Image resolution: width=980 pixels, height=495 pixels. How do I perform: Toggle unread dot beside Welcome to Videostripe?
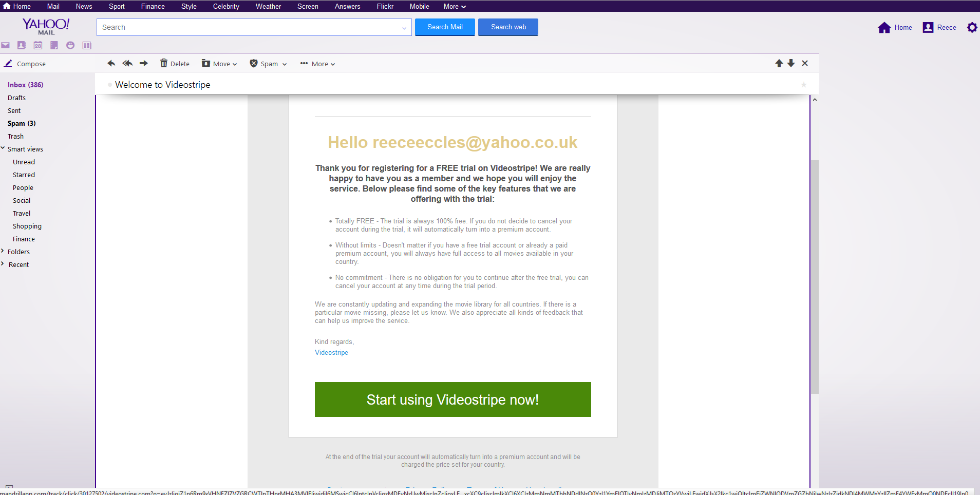tap(110, 85)
